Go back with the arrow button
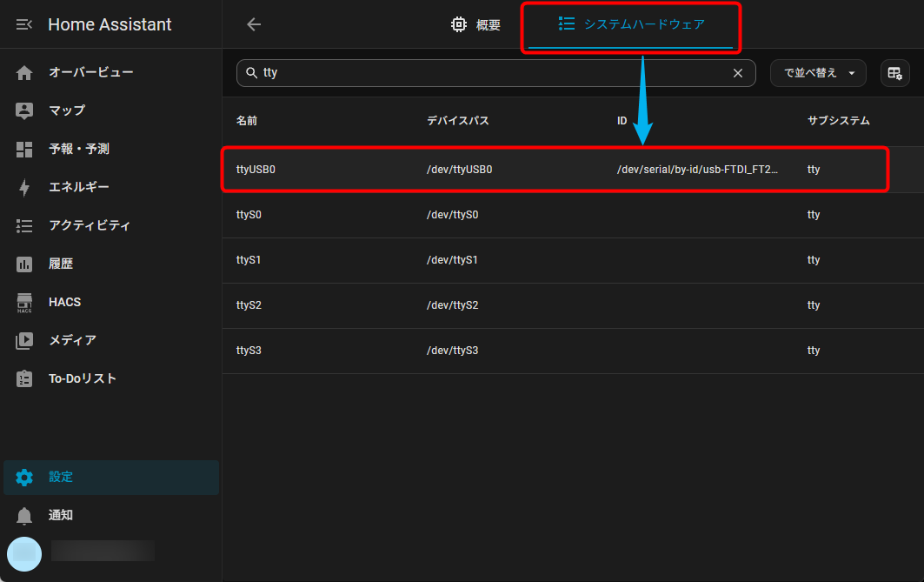 [254, 24]
